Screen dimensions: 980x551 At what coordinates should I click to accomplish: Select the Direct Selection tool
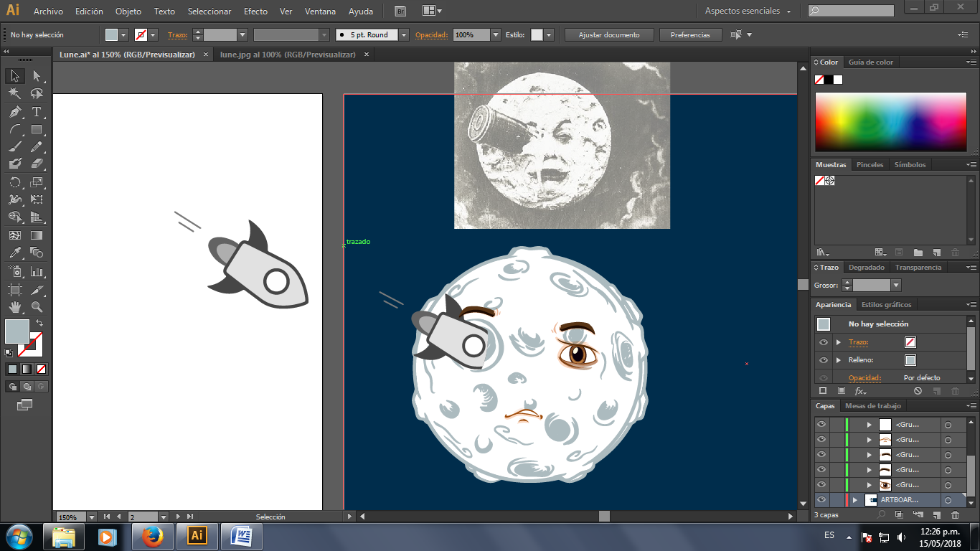point(37,76)
